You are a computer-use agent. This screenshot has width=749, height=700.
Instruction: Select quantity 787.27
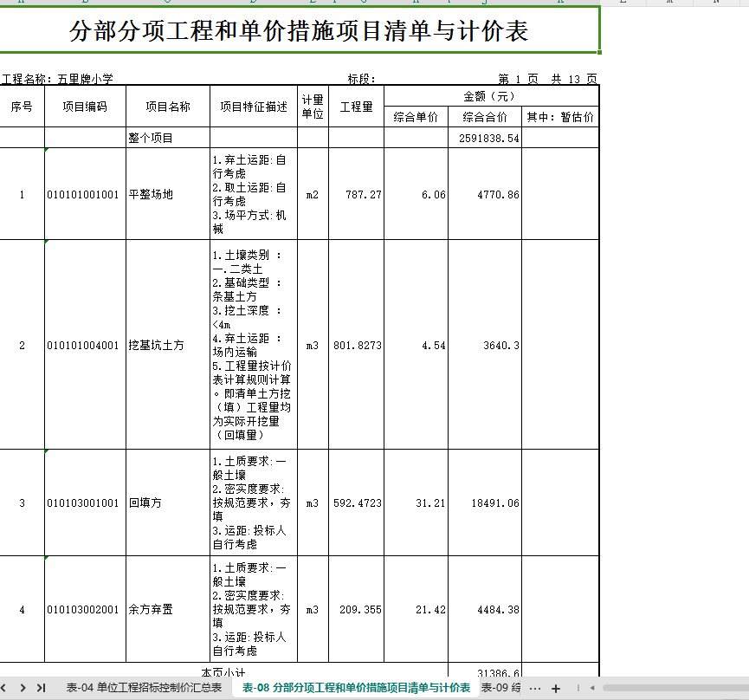click(357, 194)
